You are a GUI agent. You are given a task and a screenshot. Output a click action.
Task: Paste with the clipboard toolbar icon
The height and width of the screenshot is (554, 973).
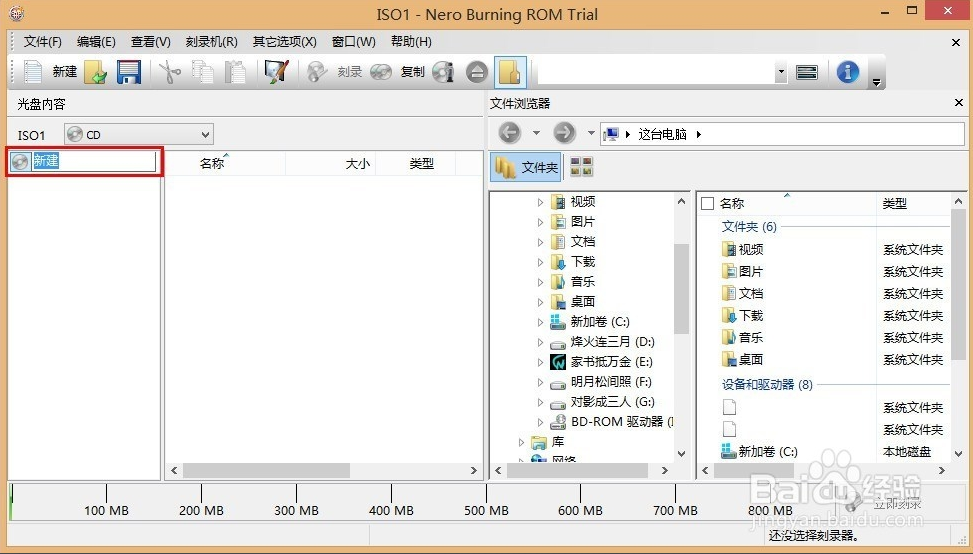(235, 72)
